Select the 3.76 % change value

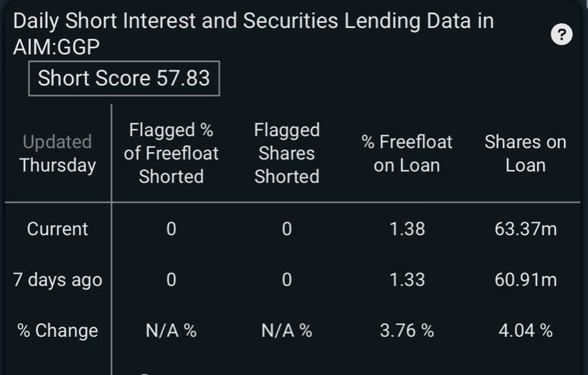click(x=407, y=331)
